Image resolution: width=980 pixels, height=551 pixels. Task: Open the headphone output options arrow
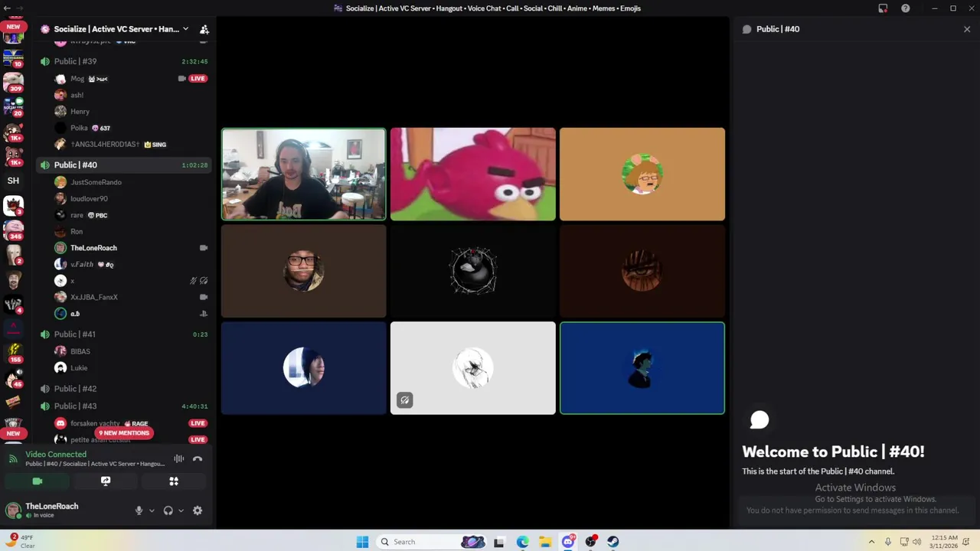click(x=181, y=510)
